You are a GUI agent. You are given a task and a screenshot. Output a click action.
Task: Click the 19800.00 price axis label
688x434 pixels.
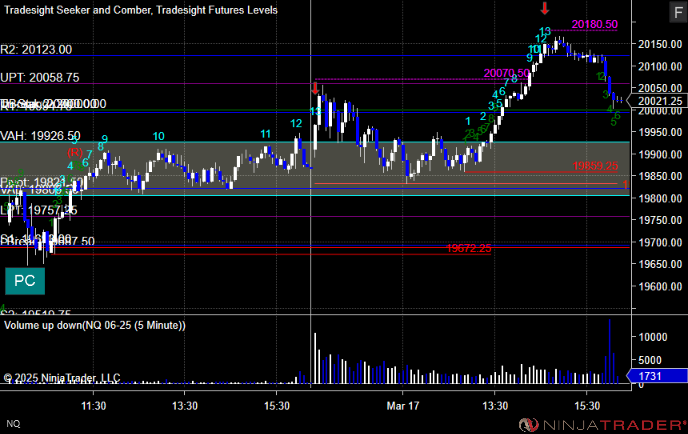(x=660, y=198)
